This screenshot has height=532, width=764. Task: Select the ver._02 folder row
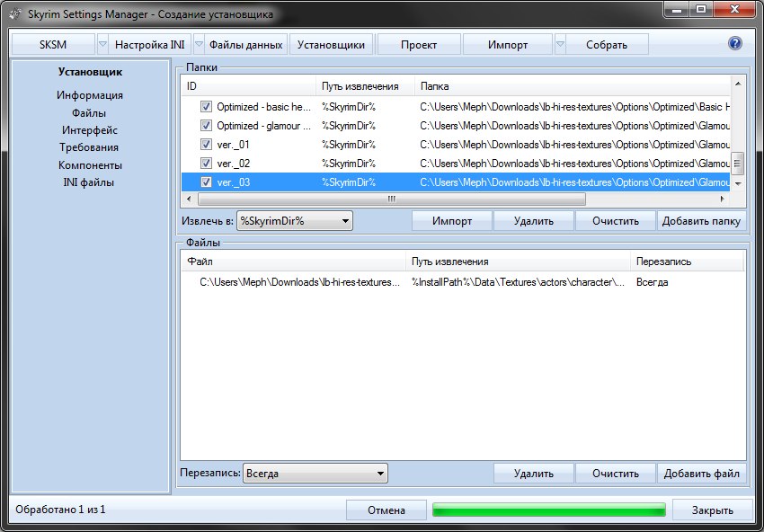[x=456, y=164]
